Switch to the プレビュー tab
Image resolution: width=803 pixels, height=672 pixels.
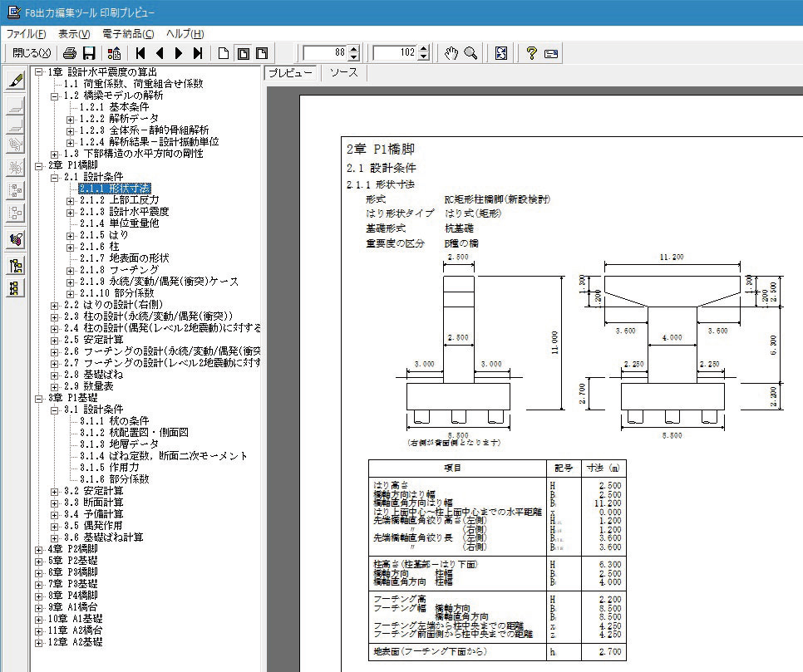coord(290,73)
